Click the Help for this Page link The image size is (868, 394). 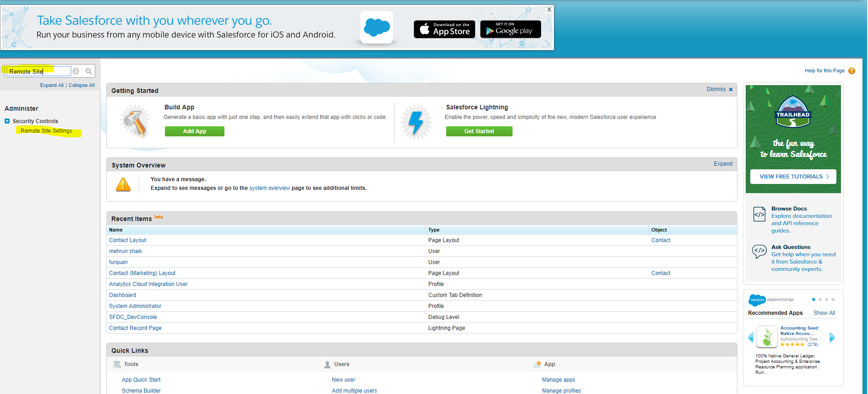[824, 70]
